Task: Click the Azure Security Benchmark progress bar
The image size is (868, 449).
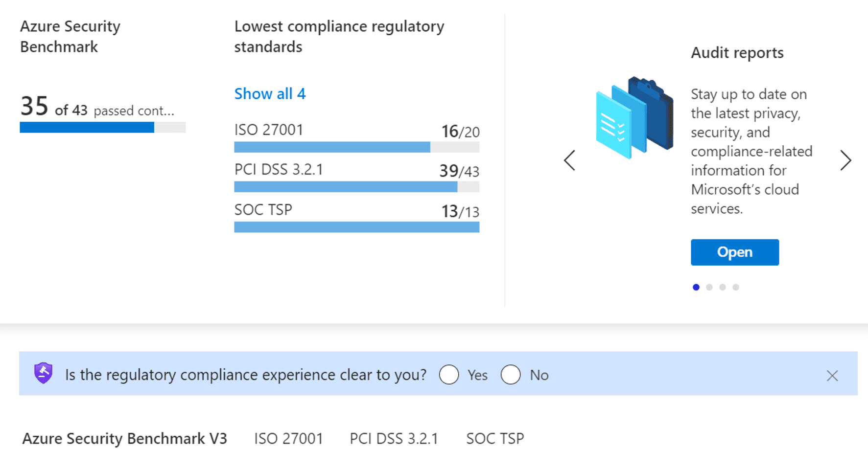Action: pos(103,128)
